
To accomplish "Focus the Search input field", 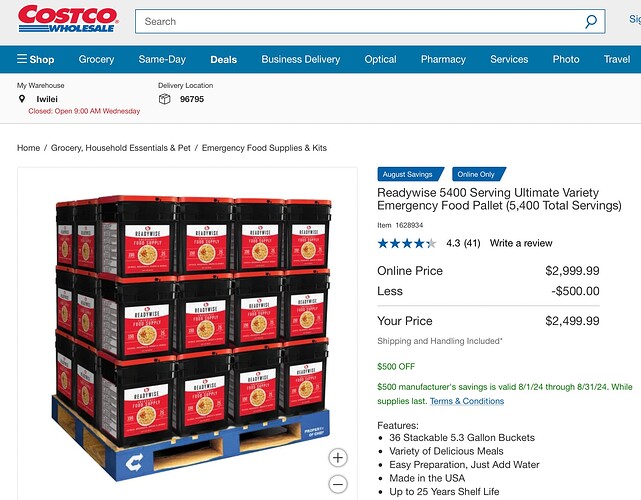I will point(360,21).
